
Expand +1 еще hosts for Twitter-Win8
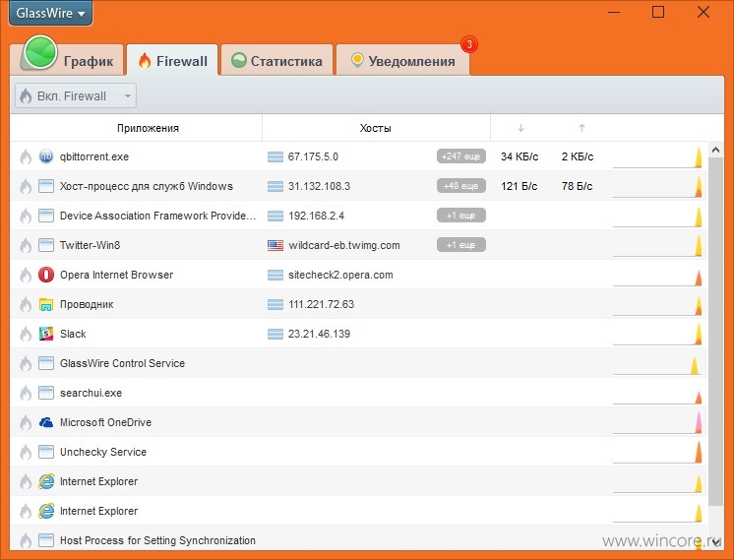[461, 245]
